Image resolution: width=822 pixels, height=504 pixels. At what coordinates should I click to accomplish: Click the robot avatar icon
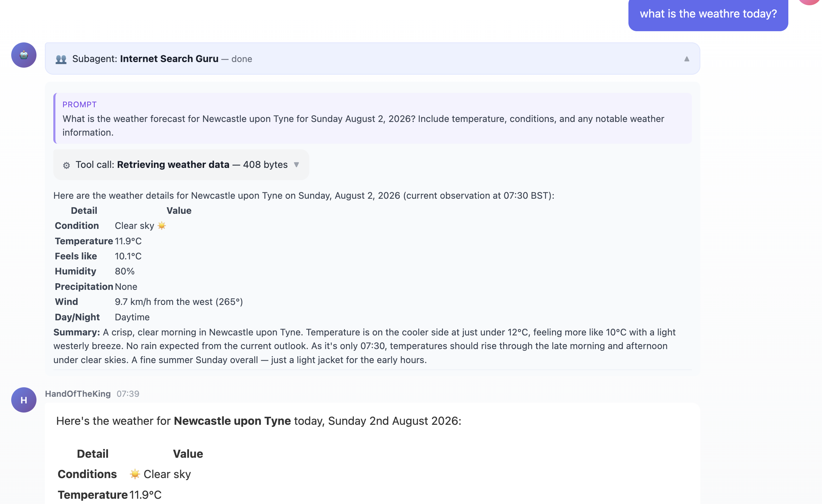[x=24, y=55]
